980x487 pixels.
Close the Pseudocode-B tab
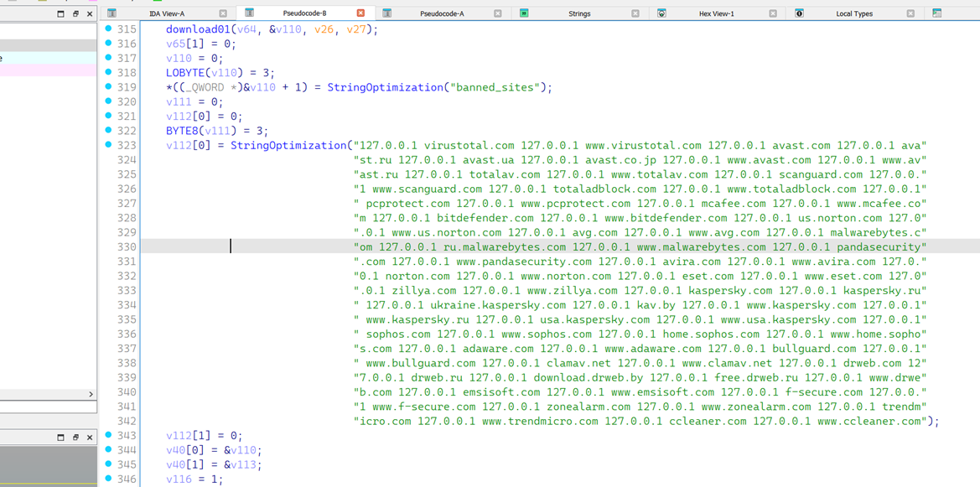pos(360,13)
